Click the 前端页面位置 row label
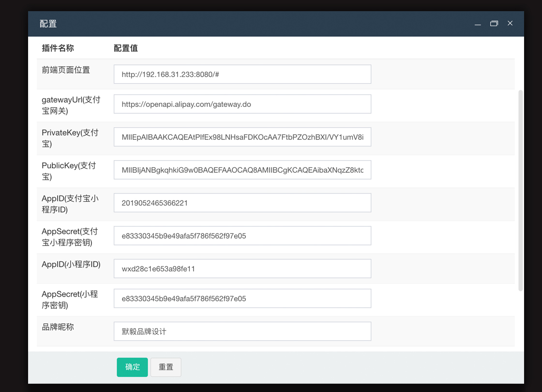The width and height of the screenshot is (542, 392). click(x=66, y=70)
